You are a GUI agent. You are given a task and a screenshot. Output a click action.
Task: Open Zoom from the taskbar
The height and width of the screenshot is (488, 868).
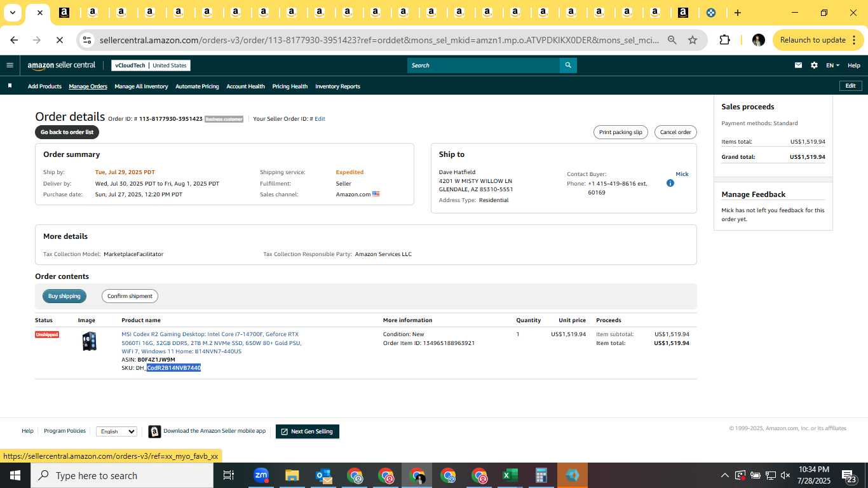[261, 475]
